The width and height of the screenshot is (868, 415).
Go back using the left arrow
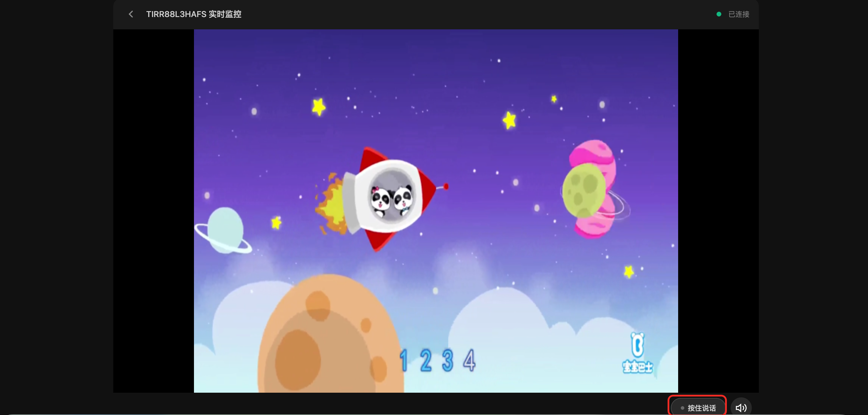131,14
